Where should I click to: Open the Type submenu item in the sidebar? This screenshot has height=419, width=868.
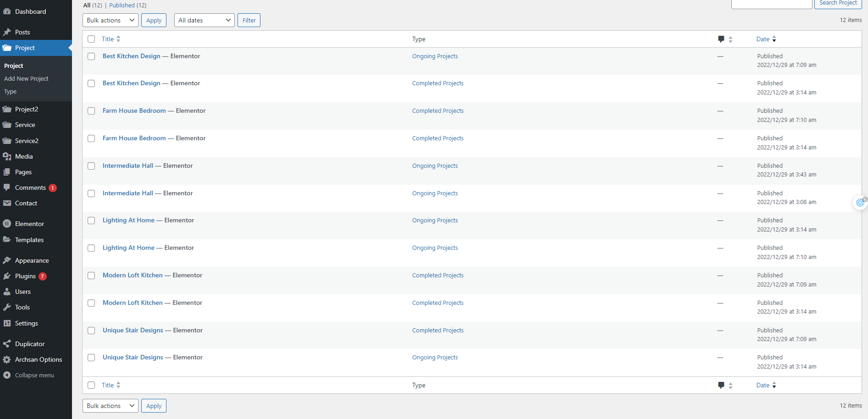click(x=10, y=91)
